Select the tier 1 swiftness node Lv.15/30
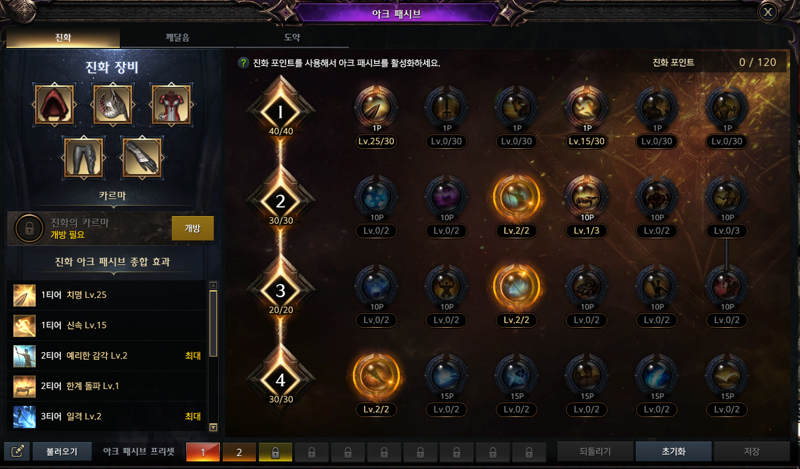This screenshot has height=469, width=800. coord(586,107)
